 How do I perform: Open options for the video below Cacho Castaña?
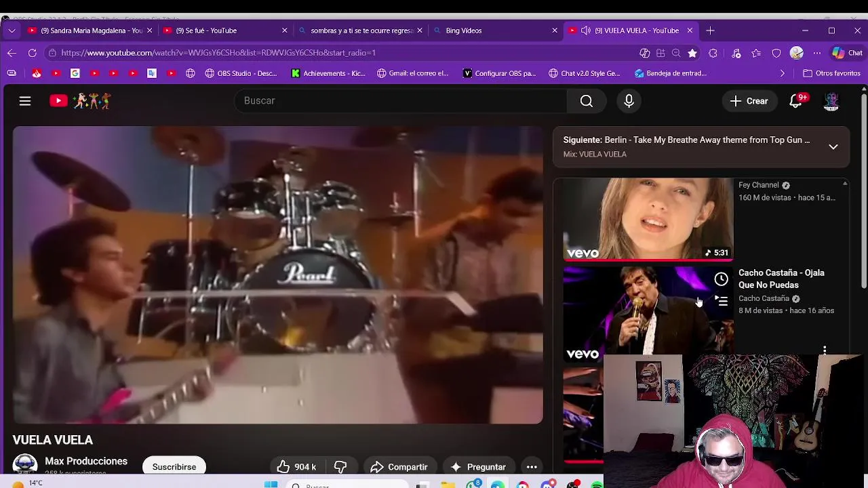click(x=825, y=350)
